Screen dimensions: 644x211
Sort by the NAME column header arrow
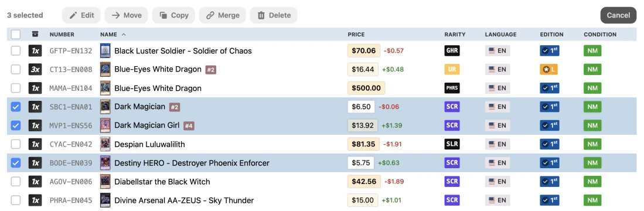[124, 35]
